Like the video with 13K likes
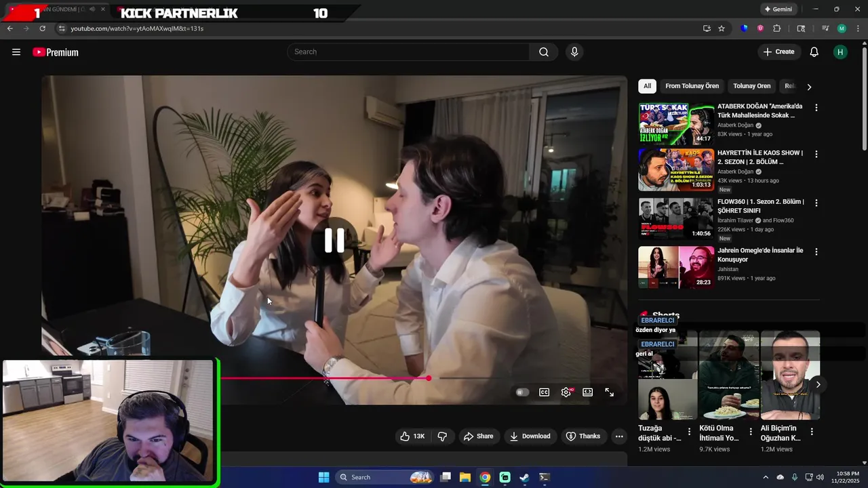The width and height of the screenshot is (868, 488). pyautogui.click(x=412, y=436)
